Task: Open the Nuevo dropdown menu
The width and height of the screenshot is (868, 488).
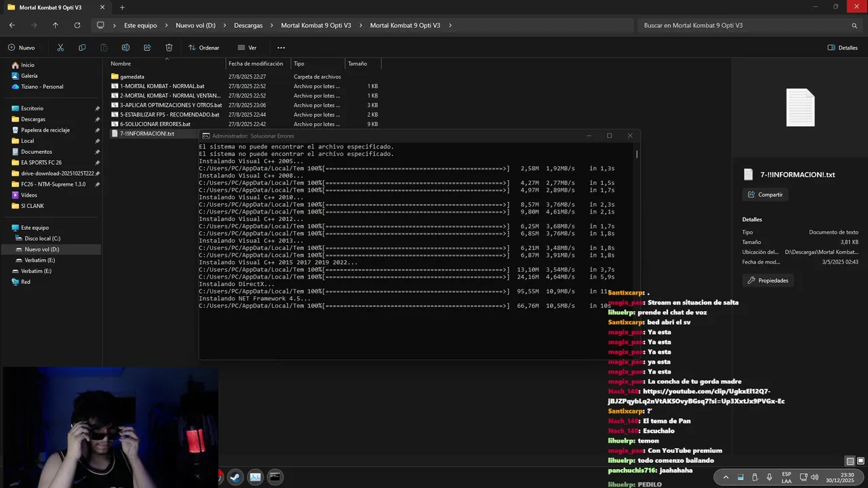Action: [x=21, y=47]
